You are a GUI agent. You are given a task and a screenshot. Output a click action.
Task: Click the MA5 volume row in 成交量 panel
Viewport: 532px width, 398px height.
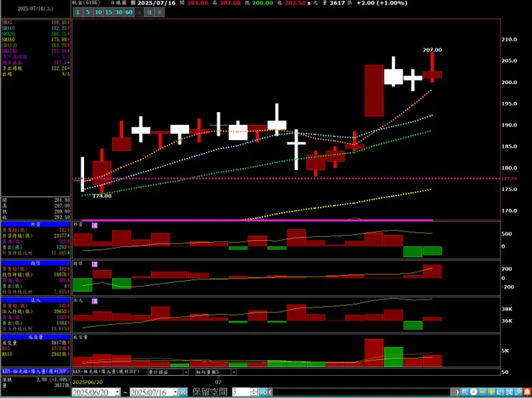coord(36,348)
